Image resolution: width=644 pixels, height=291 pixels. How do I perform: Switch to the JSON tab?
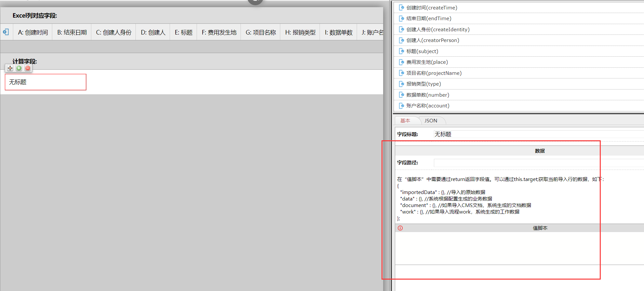[x=431, y=121]
